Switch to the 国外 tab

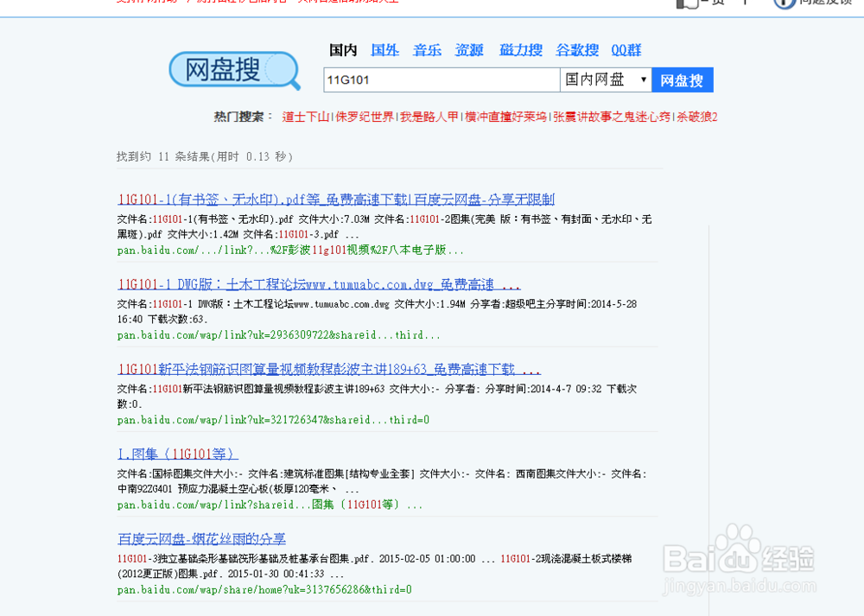384,50
